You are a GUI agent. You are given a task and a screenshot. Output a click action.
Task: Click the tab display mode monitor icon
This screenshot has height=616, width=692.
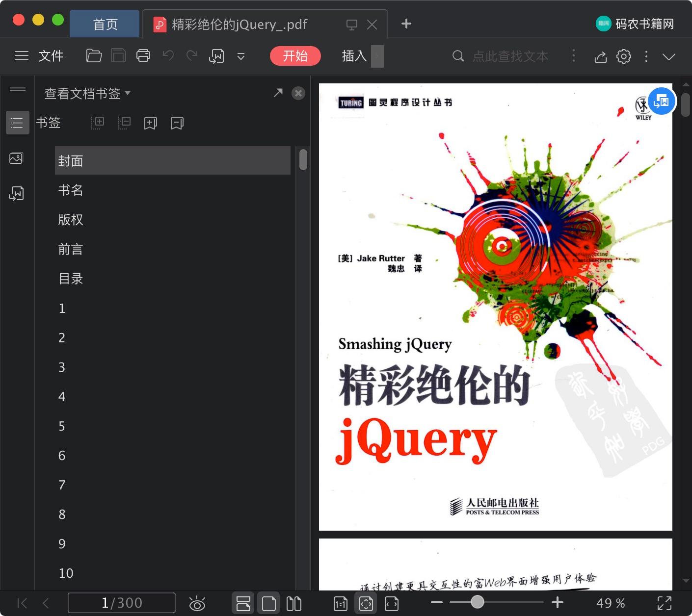352,25
